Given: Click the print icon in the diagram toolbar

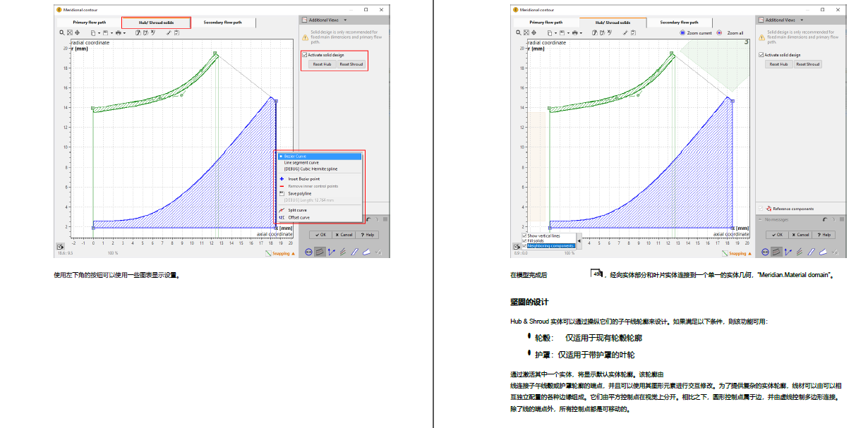Looking at the screenshot, I should [118, 32].
